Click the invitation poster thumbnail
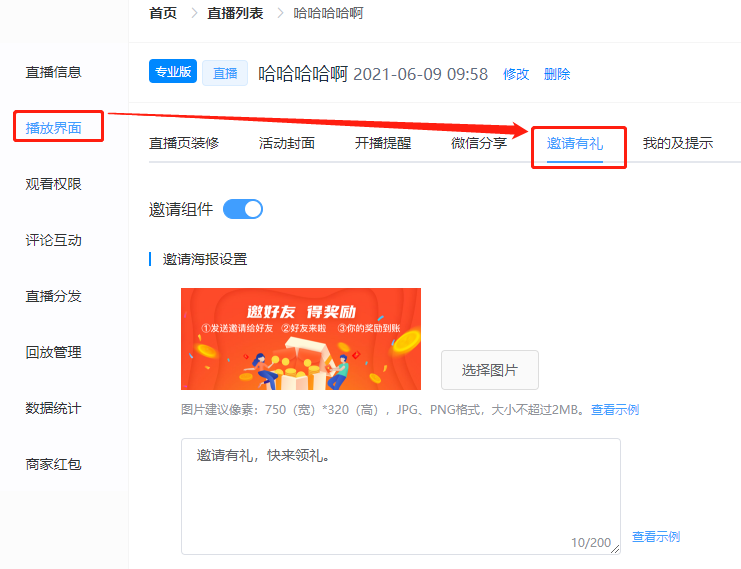This screenshot has width=741, height=569. (x=301, y=339)
